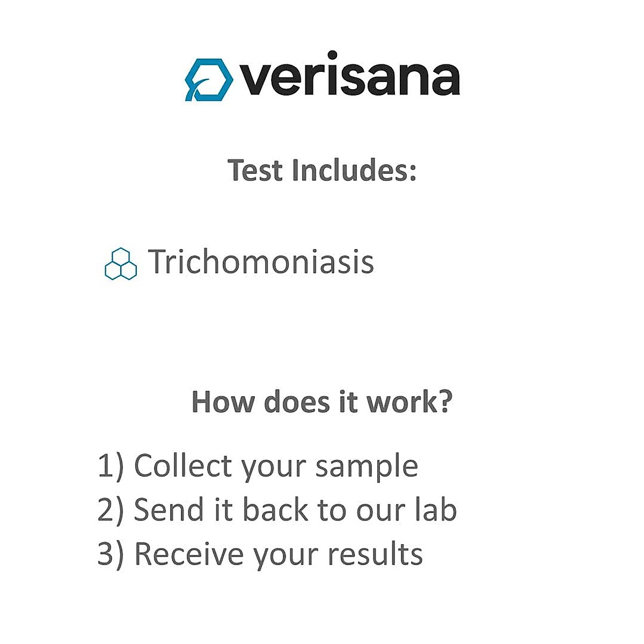Image resolution: width=644 pixels, height=644 pixels.
Task: Click the word "back" in step two
Action: (x=275, y=510)
